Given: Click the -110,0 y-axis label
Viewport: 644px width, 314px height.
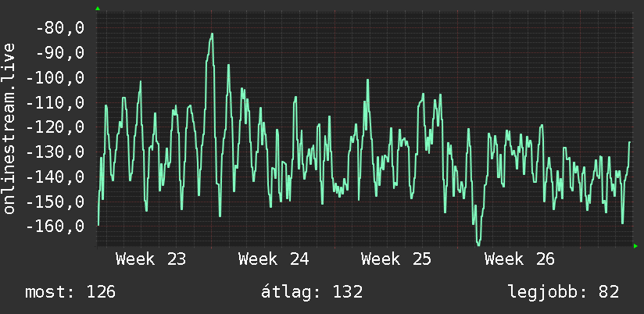Looking at the screenshot, I should [55, 102].
